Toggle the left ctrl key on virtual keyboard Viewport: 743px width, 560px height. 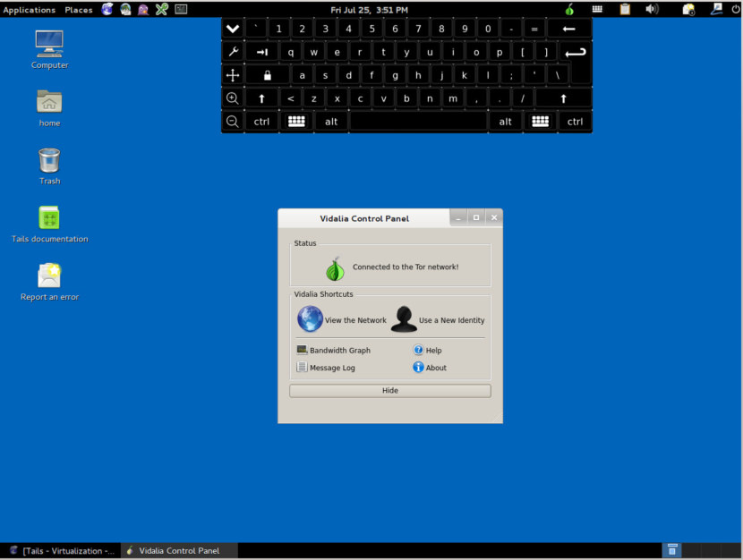261,122
